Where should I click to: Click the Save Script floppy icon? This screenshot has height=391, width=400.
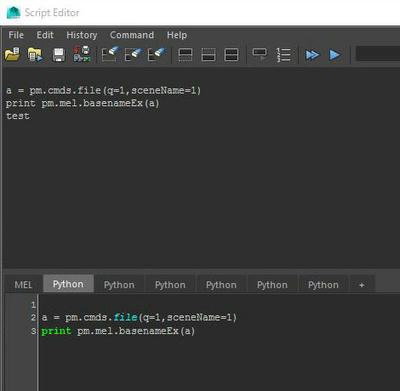click(59, 55)
